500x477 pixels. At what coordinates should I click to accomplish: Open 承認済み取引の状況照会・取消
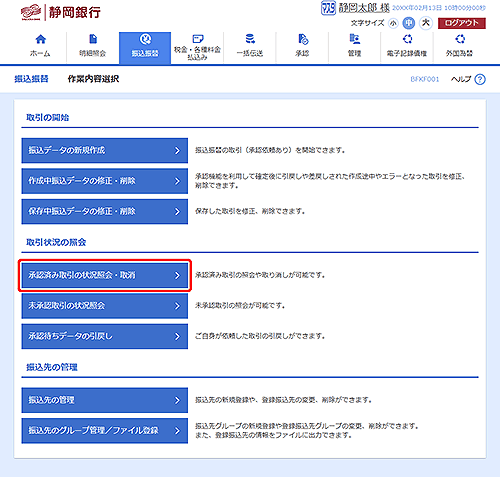point(105,275)
